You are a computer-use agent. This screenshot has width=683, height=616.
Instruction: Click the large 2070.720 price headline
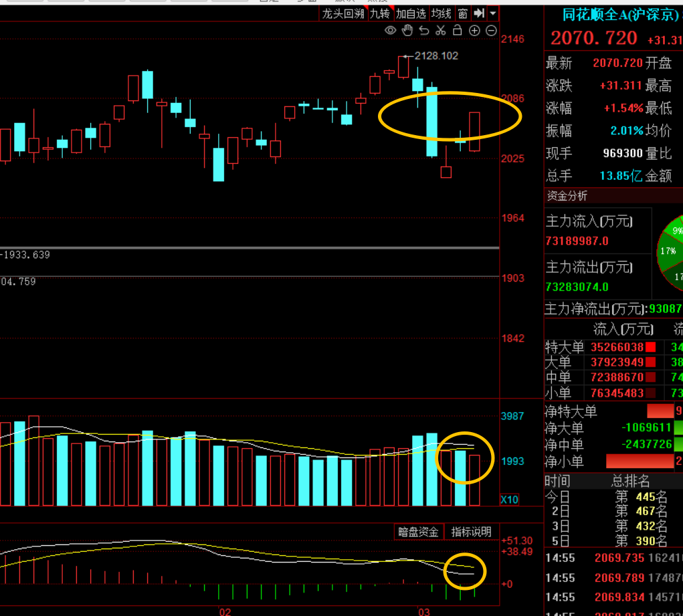tap(594, 38)
